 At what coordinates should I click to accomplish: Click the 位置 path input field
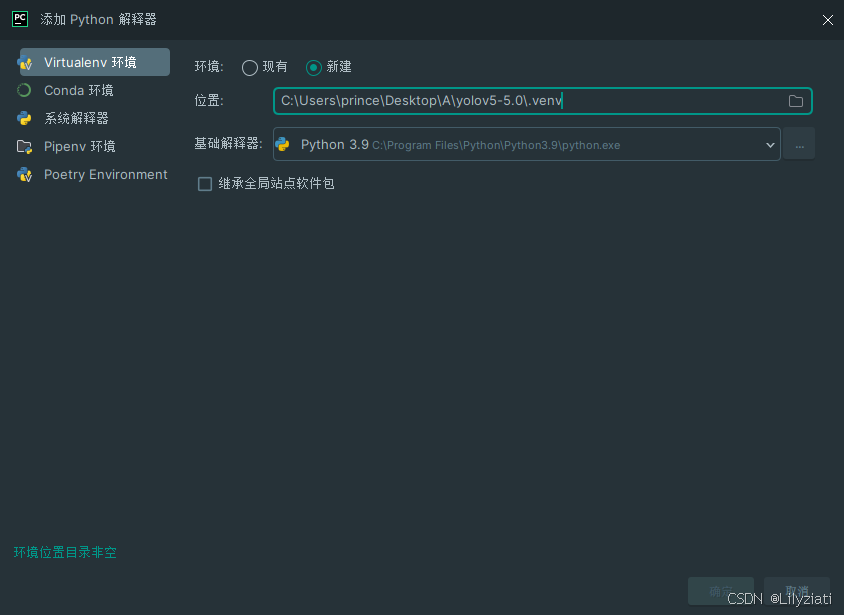pyautogui.click(x=543, y=101)
